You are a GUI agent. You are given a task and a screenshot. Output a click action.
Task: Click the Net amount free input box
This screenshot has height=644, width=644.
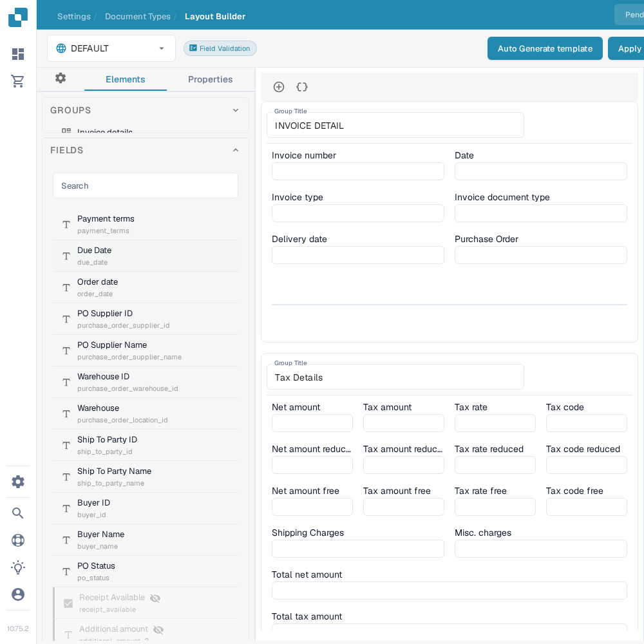pos(312,507)
